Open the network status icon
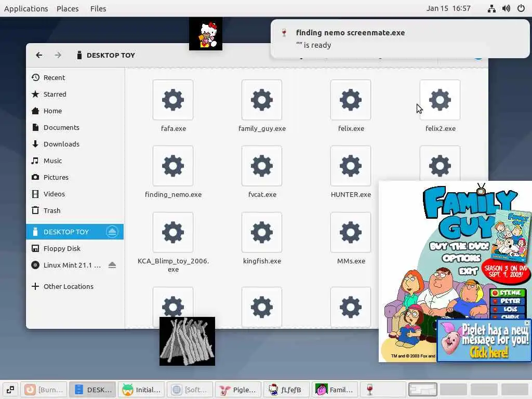 point(491,8)
